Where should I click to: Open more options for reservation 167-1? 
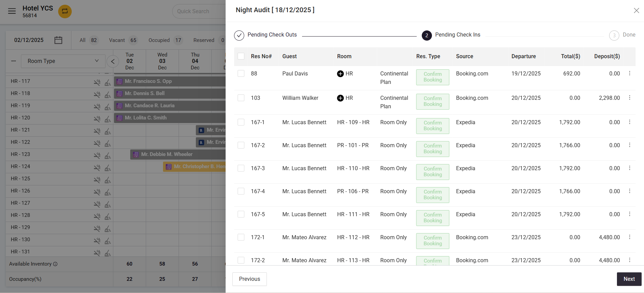[629, 122]
